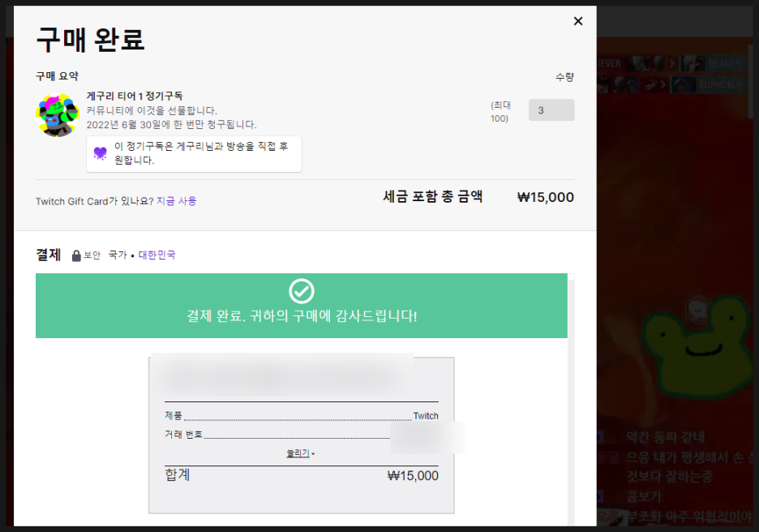Image resolution: width=759 pixels, height=532 pixels.
Task: Click the green payment success checkmark icon
Action: click(x=301, y=291)
